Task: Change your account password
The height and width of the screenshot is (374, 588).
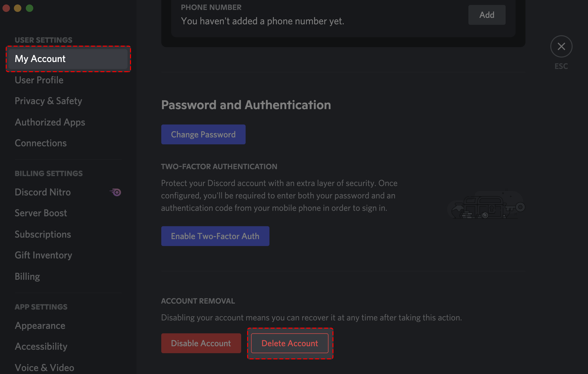Action: [203, 134]
